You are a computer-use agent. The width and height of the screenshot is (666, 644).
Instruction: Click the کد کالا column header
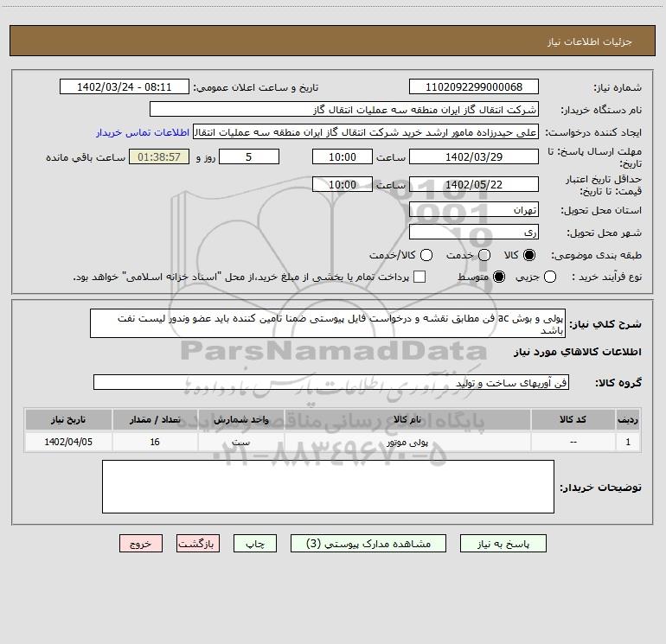(x=573, y=419)
